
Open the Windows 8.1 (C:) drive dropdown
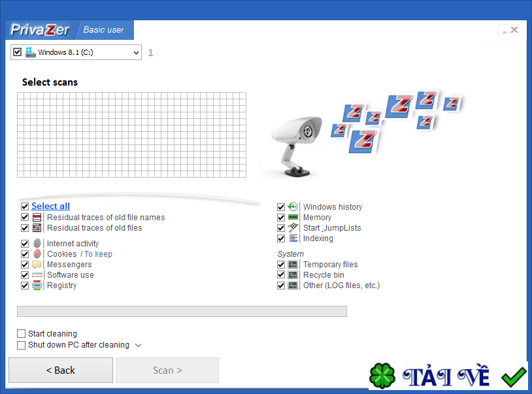click(136, 52)
